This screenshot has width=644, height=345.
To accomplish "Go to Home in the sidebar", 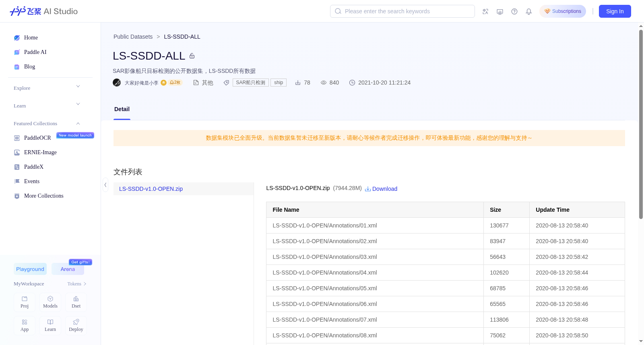I will (x=31, y=38).
